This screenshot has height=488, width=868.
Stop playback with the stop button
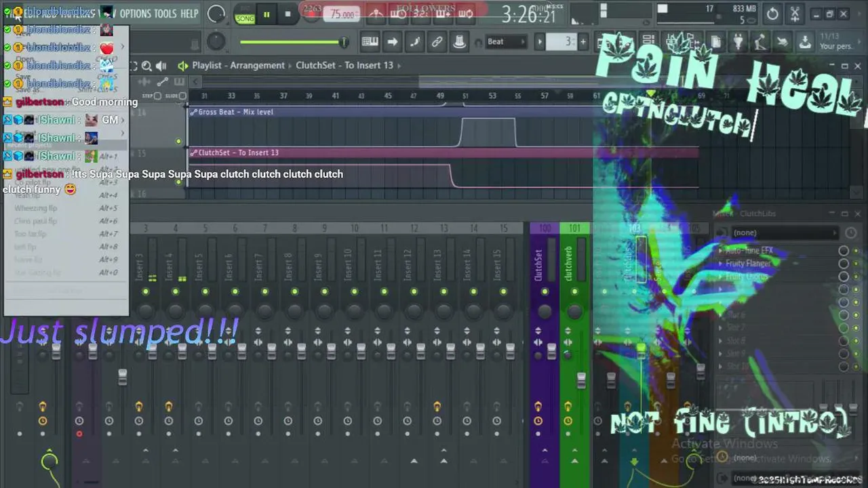(x=288, y=14)
